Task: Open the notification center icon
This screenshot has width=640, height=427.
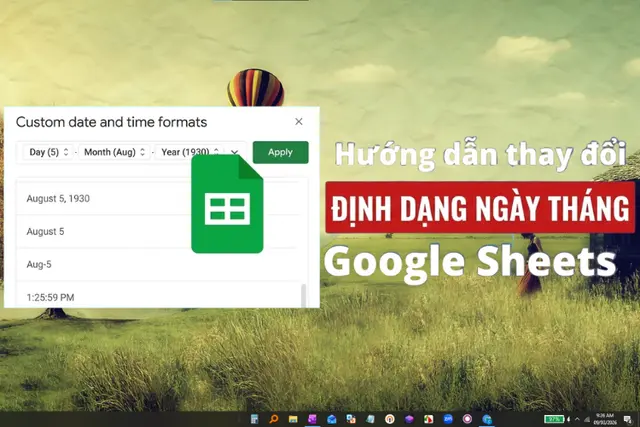Action: click(x=628, y=419)
